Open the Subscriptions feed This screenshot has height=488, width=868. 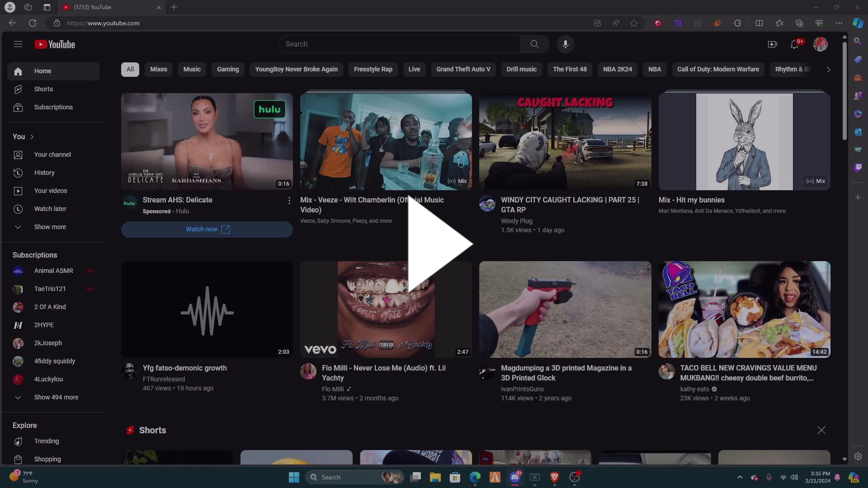coord(54,107)
